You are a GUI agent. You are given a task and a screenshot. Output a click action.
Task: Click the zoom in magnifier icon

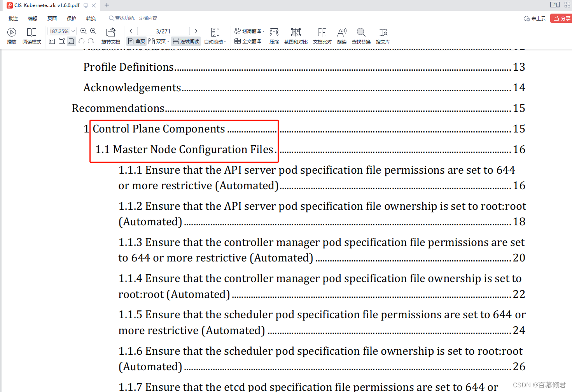(x=93, y=31)
